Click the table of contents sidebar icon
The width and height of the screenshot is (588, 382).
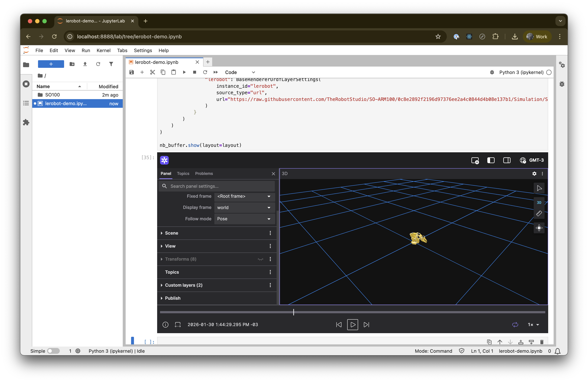point(26,103)
